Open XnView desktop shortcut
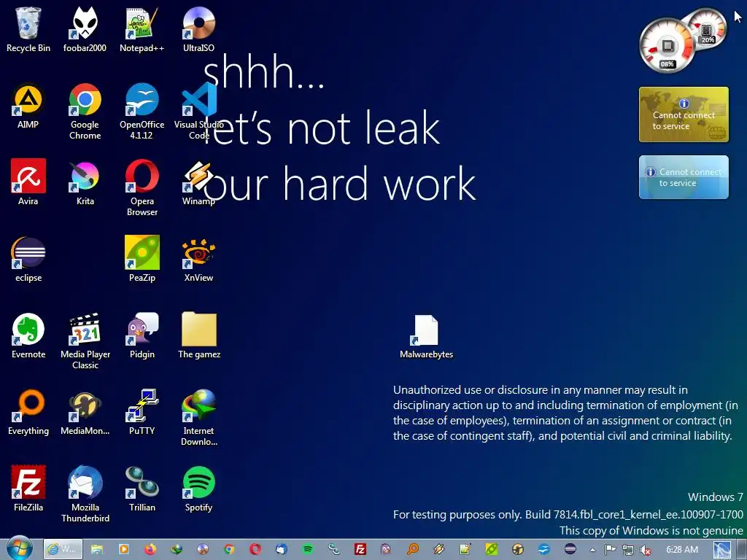Viewport: 747px width, 560px height. [x=198, y=259]
